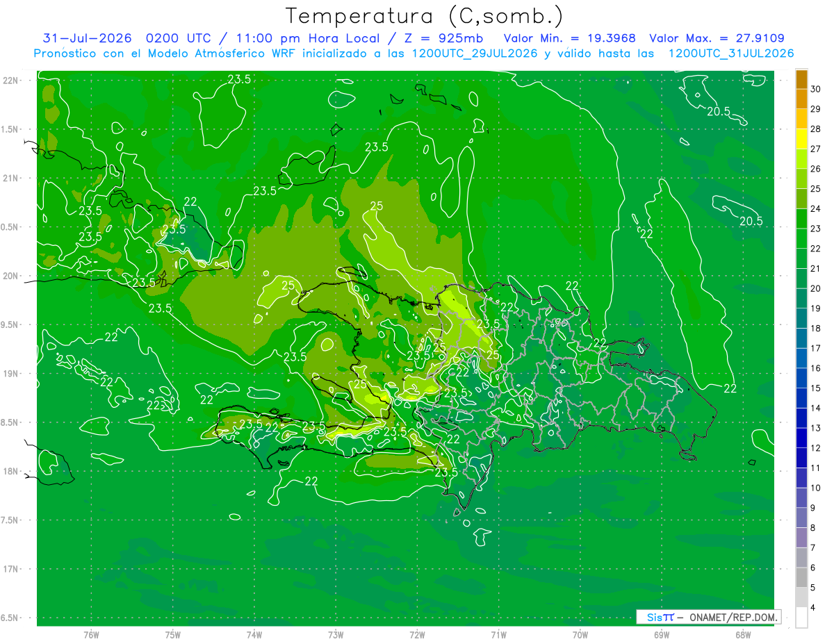Click the "18N" latitude axis label
This screenshot has height=644, width=834.
(10, 471)
